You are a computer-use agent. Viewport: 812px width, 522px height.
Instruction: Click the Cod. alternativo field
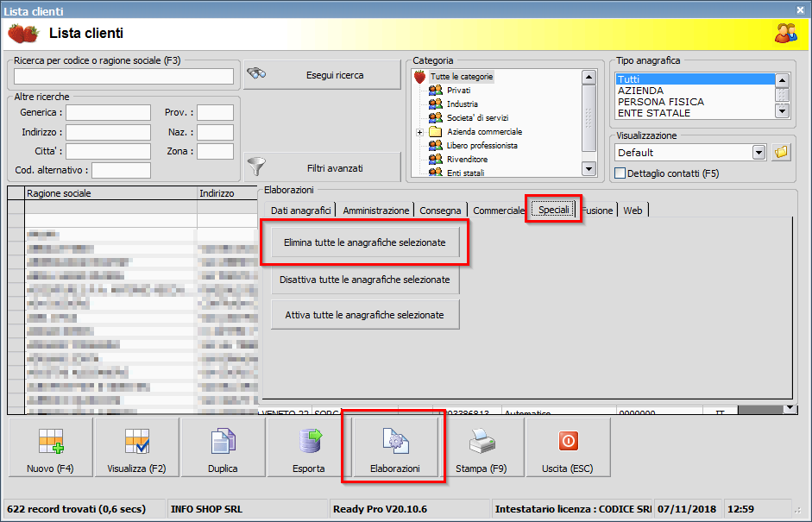[x=121, y=170]
